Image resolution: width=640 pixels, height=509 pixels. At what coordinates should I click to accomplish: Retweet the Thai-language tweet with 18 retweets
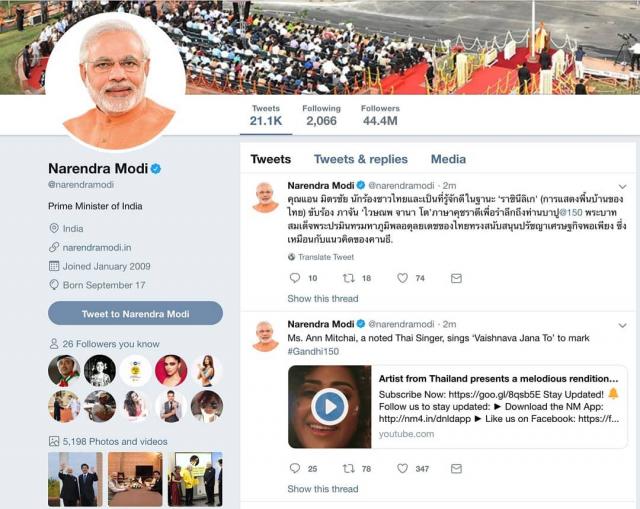tap(348, 278)
